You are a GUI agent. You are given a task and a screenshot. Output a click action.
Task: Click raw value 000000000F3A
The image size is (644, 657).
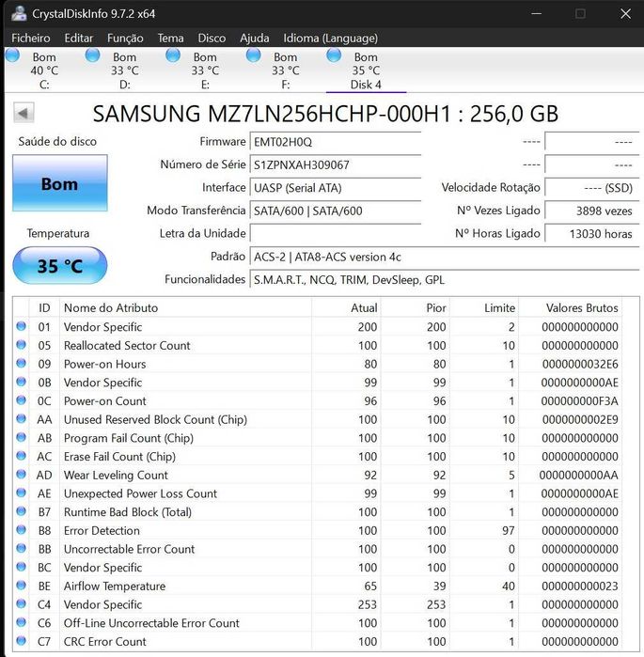pos(579,401)
